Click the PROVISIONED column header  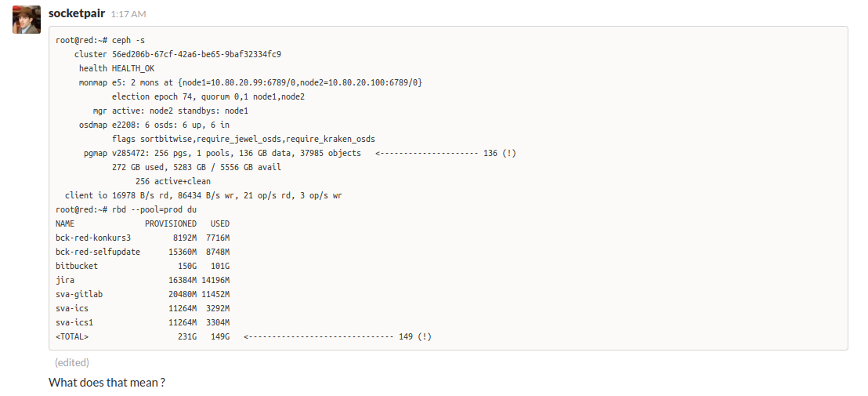pyautogui.click(x=171, y=223)
